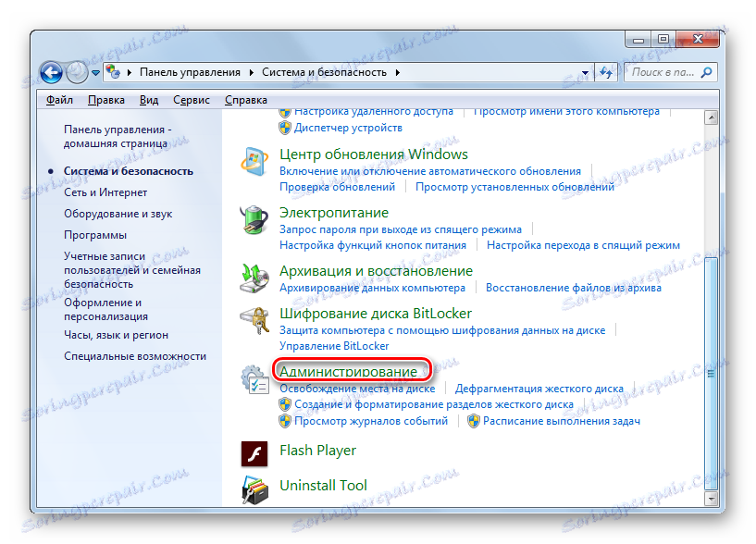Click the Электропитание battery icon

[254, 220]
